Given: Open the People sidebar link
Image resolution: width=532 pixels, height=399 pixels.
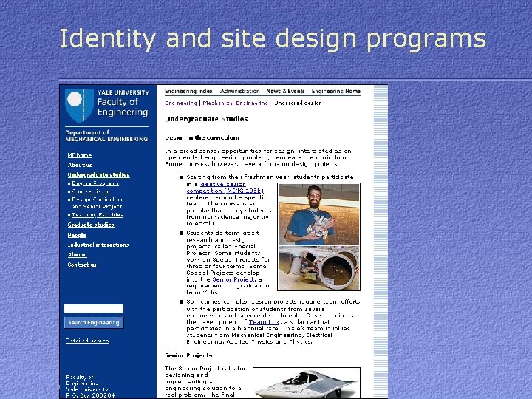Looking at the screenshot, I should click(77, 235).
